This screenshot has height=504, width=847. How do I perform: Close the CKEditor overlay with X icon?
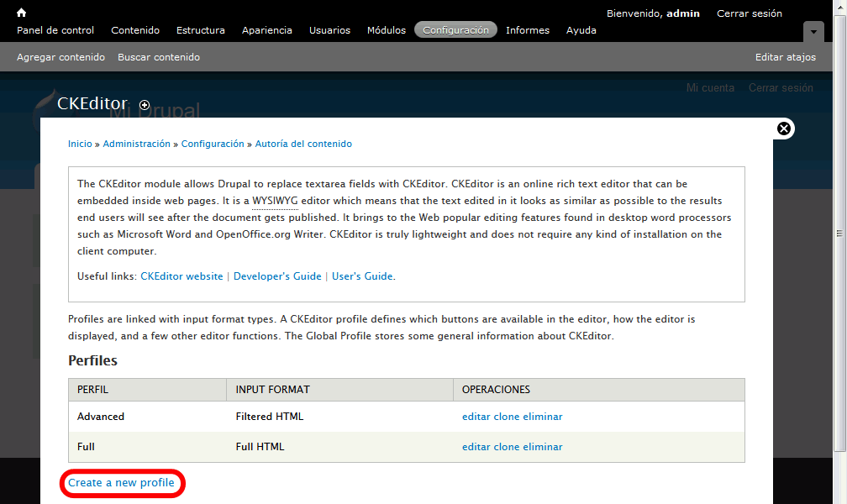pos(783,129)
